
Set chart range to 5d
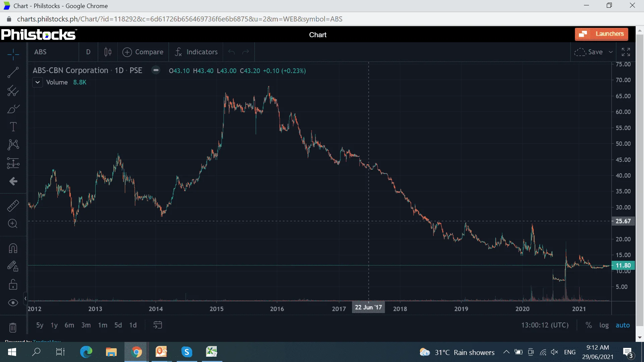(118, 325)
